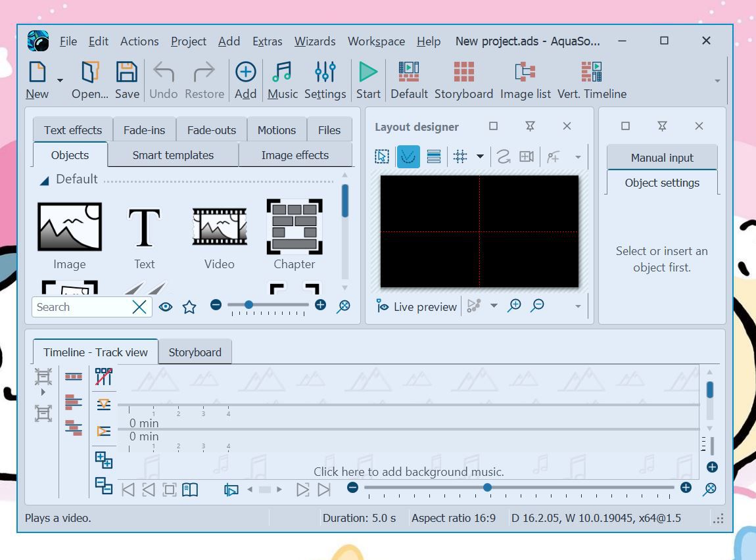The image size is (756, 560).
Task: Collapse the Default objects group
Action: pos(44,181)
